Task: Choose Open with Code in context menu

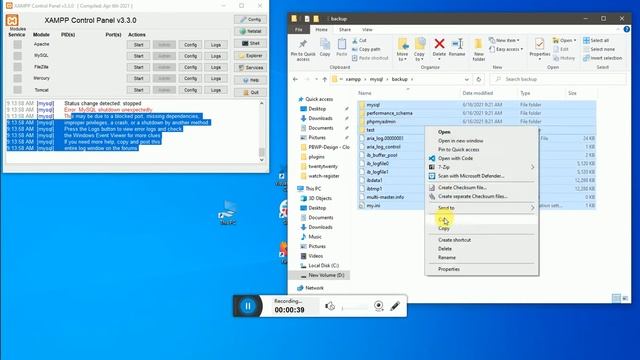Action: tap(482, 158)
